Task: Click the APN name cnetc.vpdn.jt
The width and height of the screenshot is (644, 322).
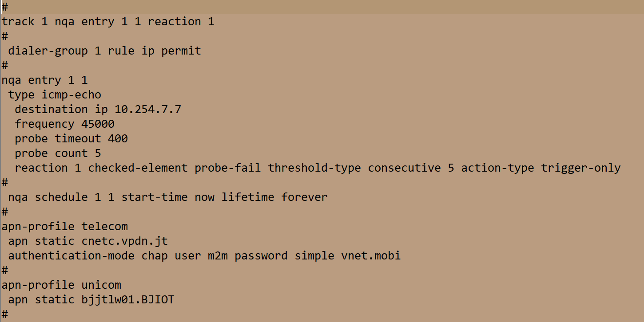Action: coord(124,241)
